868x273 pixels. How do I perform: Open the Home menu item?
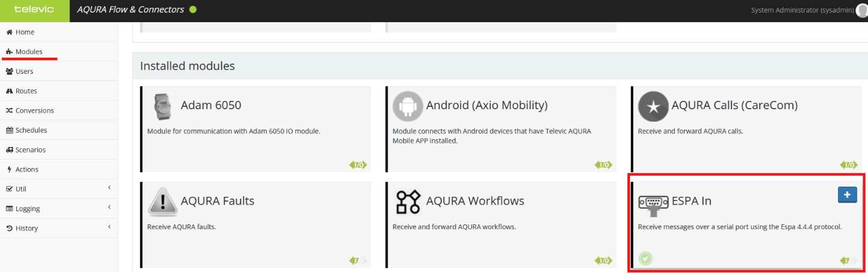(x=24, y=32)
